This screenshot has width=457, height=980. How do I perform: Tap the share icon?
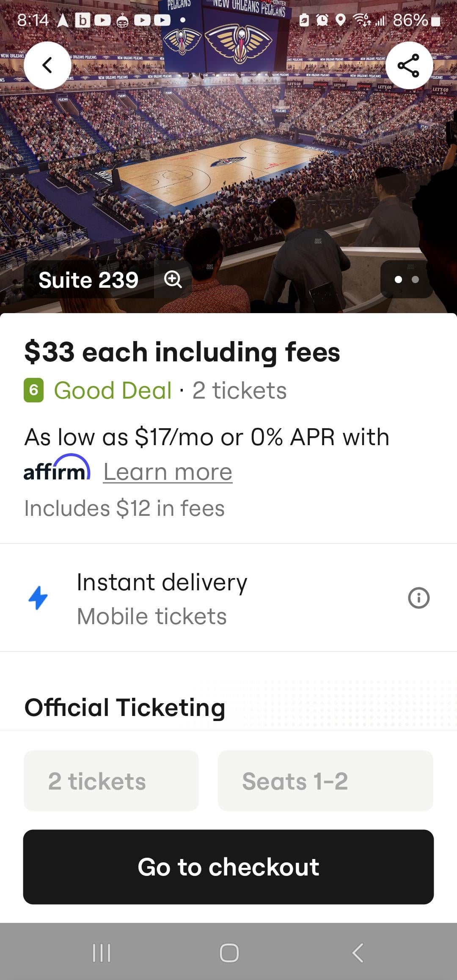point(408,66)
